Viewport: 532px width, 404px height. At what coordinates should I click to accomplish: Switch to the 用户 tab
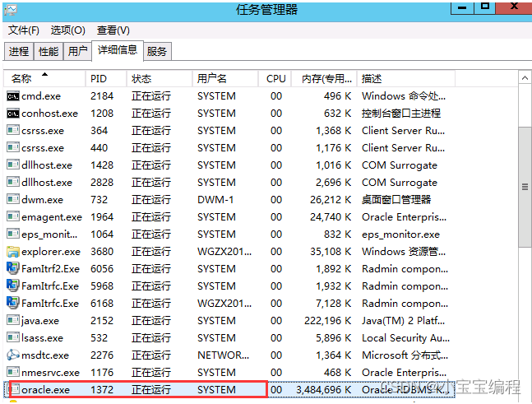tap(77, 52)
